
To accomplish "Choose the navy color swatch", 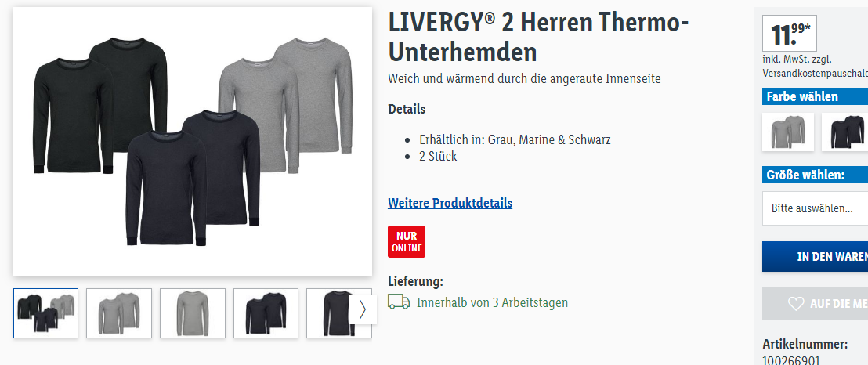I will 846,132.
